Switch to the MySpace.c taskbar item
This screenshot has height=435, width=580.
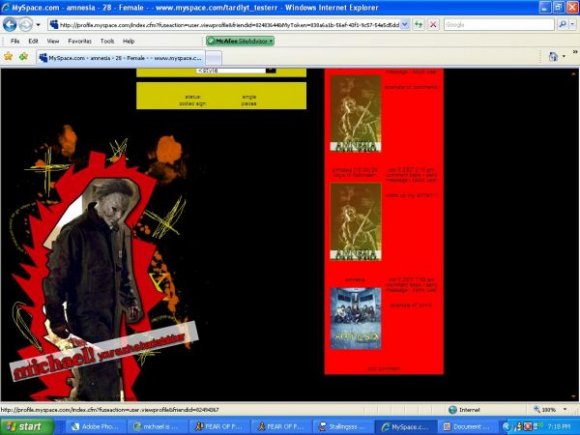pos(406,426)
